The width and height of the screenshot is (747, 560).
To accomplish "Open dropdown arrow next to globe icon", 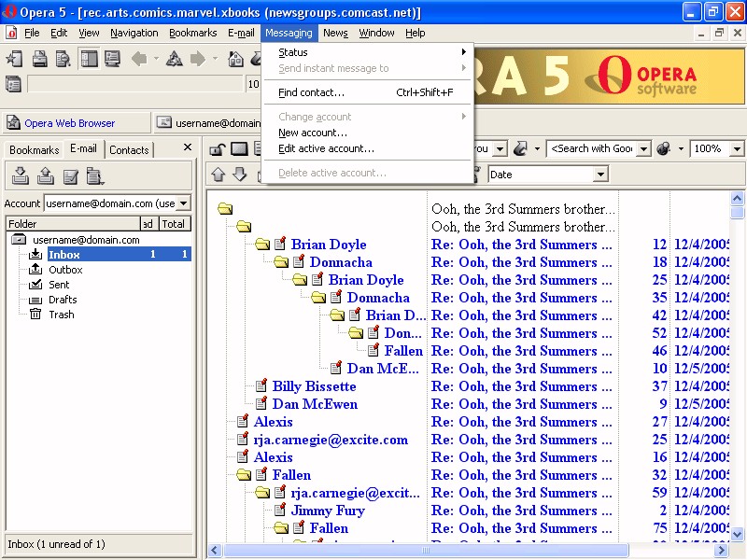I will pos(681,149).
